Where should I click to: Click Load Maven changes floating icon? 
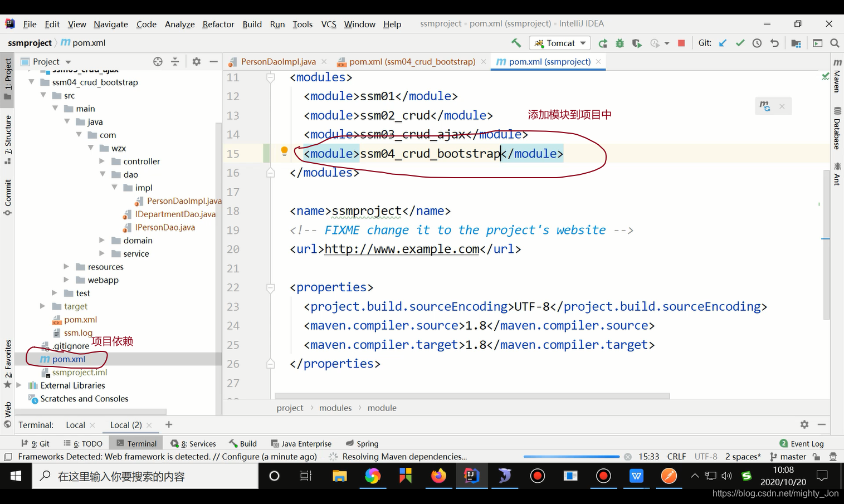(765, 106)
